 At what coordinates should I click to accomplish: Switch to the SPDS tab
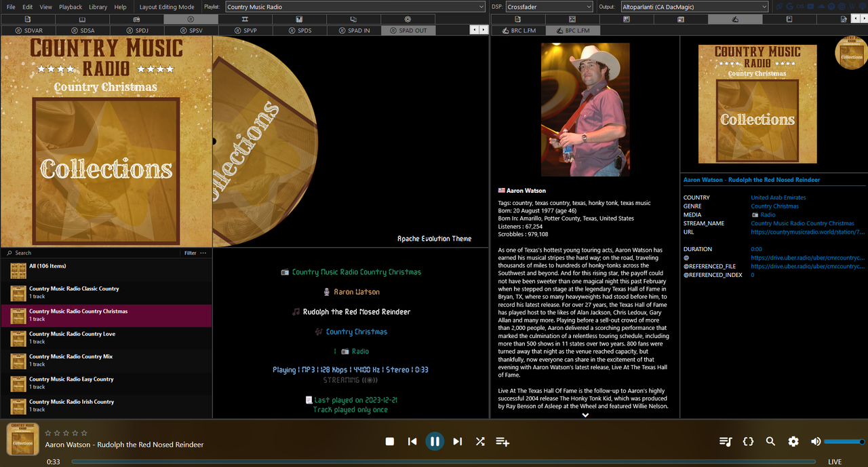(x=299, y=31)
